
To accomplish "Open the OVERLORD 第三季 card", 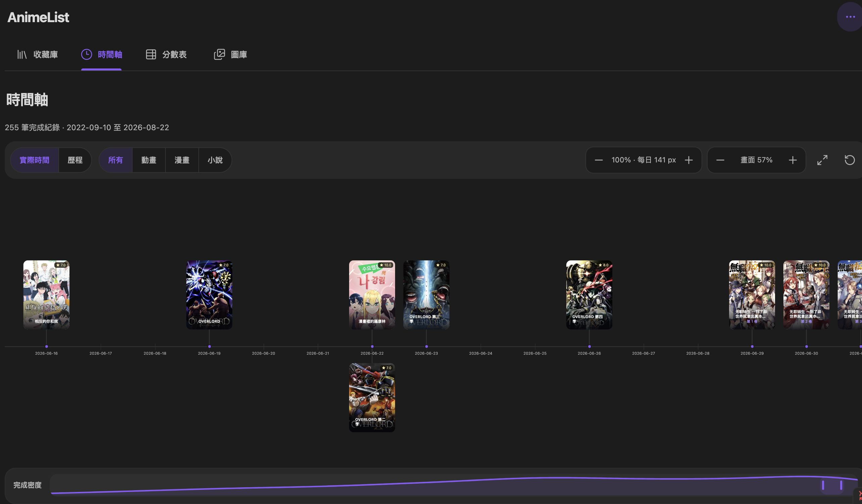I will coord(426,295).
